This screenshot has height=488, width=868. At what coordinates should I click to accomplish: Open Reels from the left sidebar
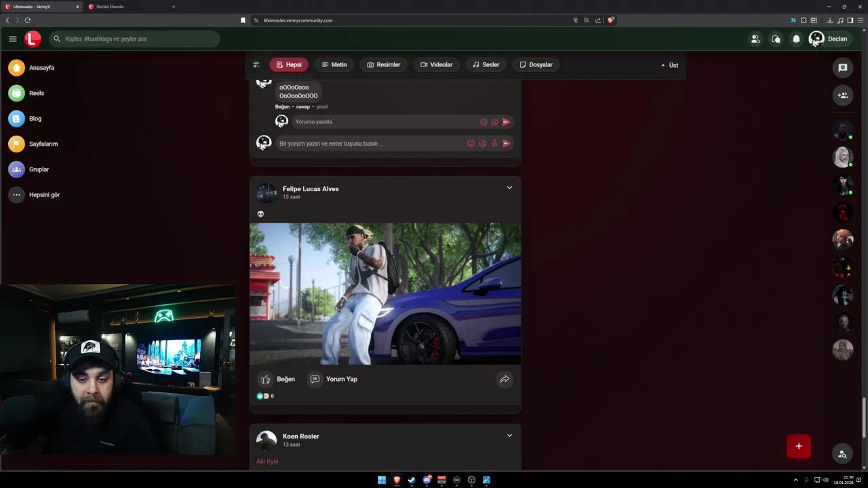pos(27,93)
